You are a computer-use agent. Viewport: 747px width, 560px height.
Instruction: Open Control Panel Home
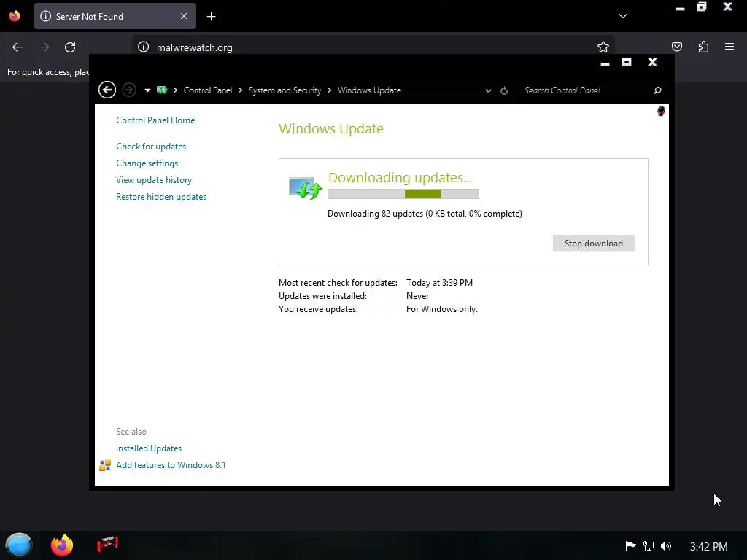pyautogui.click(x=155, y=120)
